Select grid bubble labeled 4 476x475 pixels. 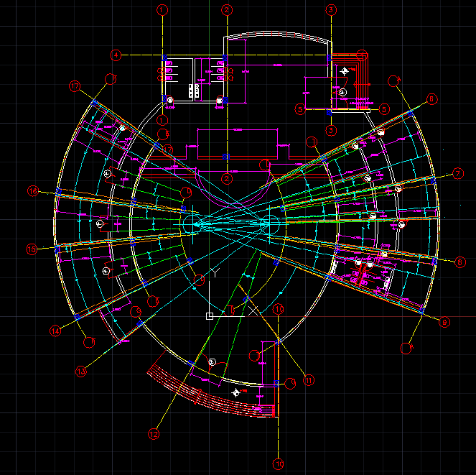116,55
